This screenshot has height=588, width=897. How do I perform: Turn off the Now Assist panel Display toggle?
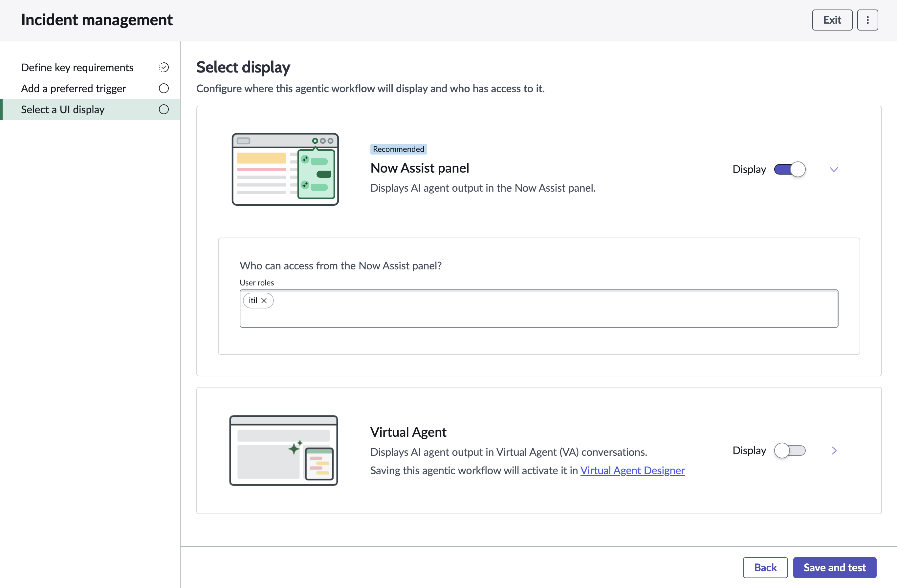pos(790,170)
